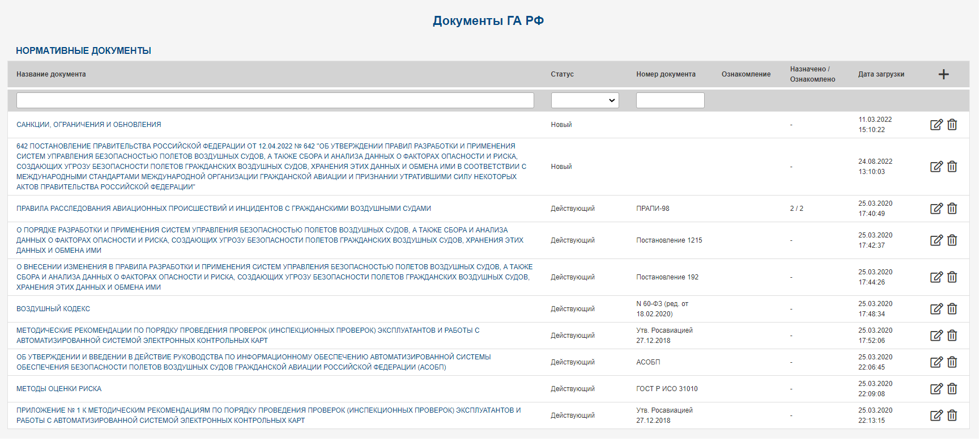This screenshot has width=980, height=441.
Task: Click the ПРАПИ-98 document number cell
Action: pyautogui.click(x=653, y=209)
